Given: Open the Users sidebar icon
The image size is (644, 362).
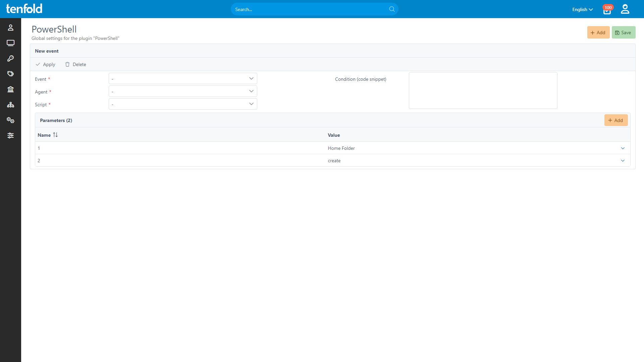Looking at the screenshot, I should click(x=10, y=27).
